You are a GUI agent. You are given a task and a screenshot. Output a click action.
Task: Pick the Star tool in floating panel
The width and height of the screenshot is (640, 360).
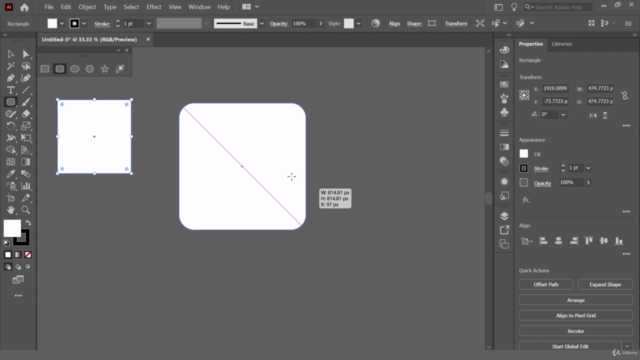pos(105,69)
